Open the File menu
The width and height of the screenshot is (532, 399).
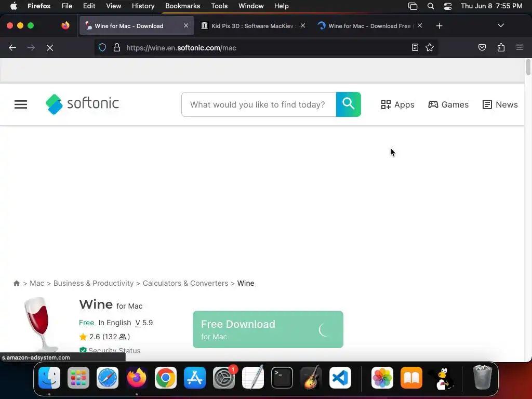(x=67, y=6)
